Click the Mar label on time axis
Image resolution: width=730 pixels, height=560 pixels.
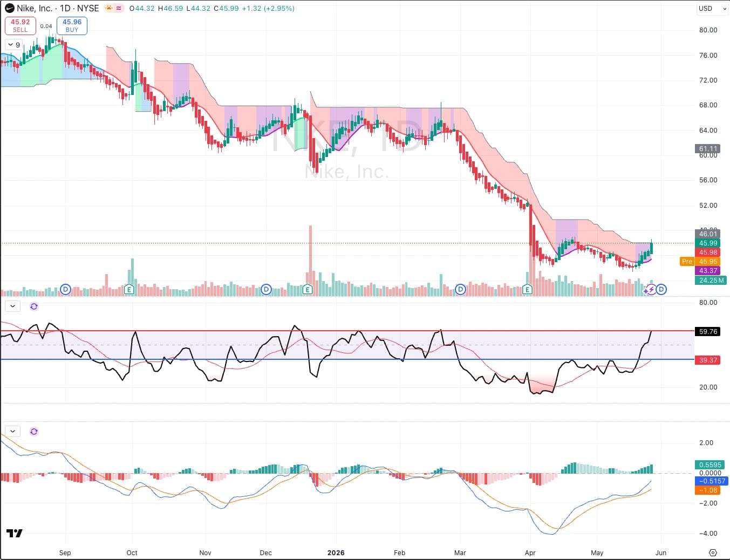pos(460,553)
